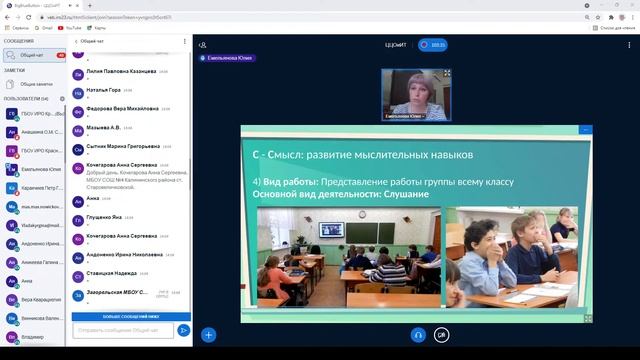This screenshot has width=640, height=360.
Task: Click the browser profile avatar icon
Action: [622, 18]
